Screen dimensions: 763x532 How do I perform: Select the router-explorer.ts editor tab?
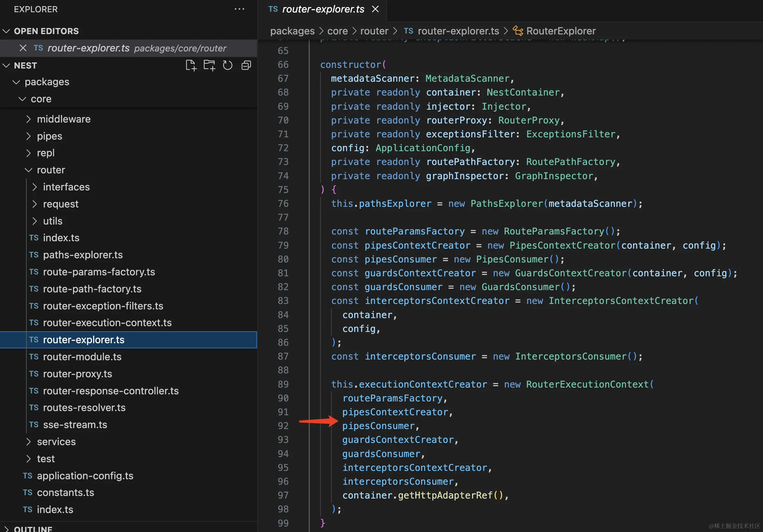(323, 9)
